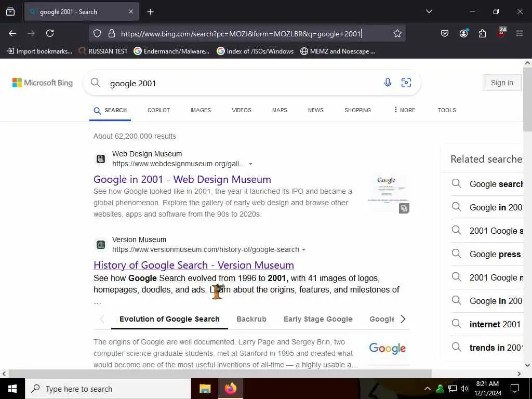Click the Sign in button
The image size is (532, 399).
502,83
